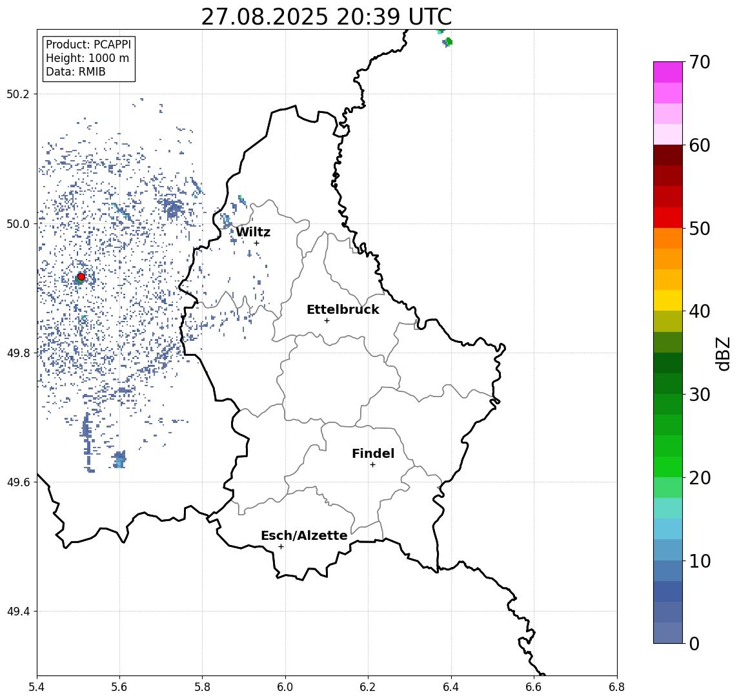Click the longitude axis label 5.6
739x700 pixels.
119,687
